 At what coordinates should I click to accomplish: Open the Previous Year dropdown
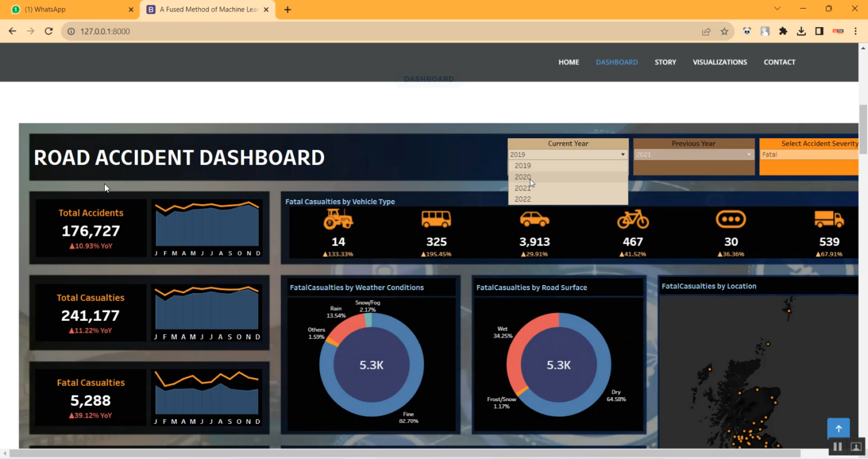tap(693, 154)
